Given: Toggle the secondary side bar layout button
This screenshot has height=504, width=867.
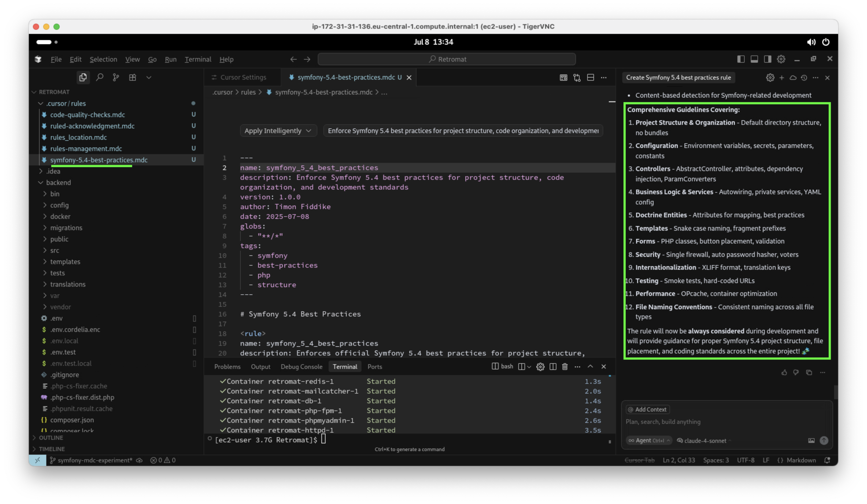Looking at the screenshot, I should 767,59.
